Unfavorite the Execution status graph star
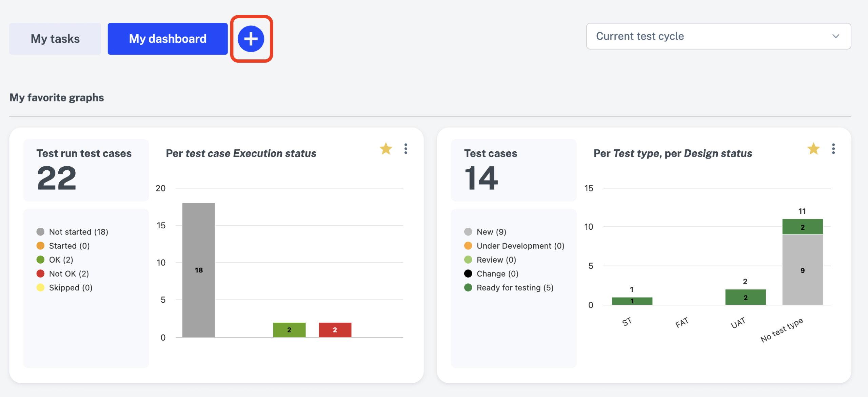The image size is (868, 397). click(x=386, y=149)
